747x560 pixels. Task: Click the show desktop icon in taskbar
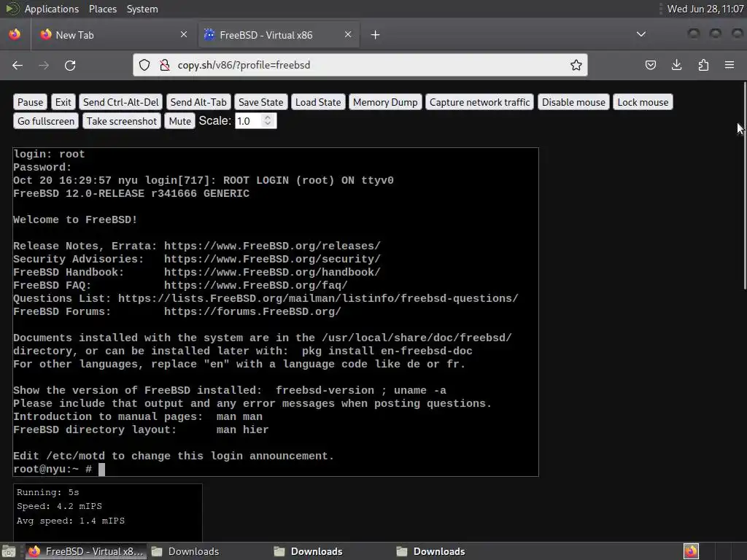8,551
